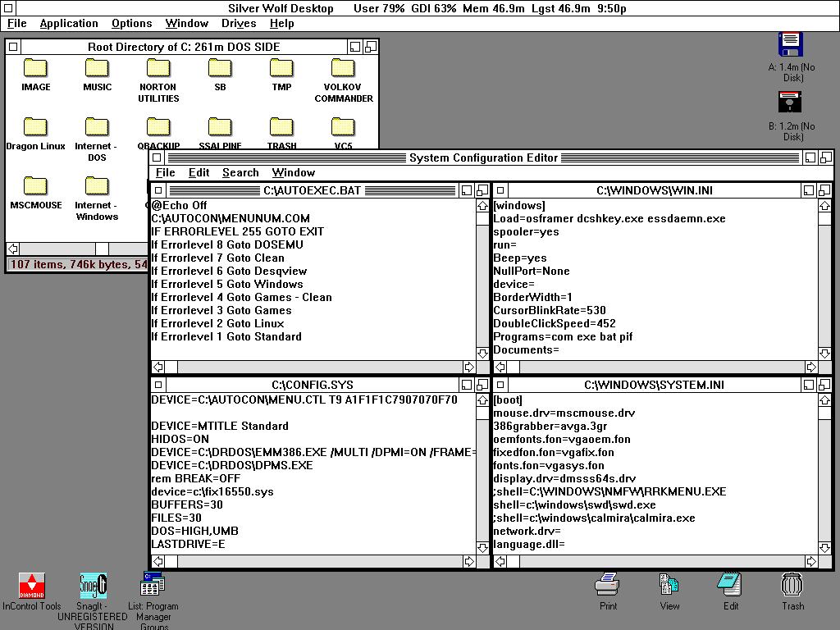Open the B: floppy drive icon
The image size is (840, 630).
(x=790, y=103)
